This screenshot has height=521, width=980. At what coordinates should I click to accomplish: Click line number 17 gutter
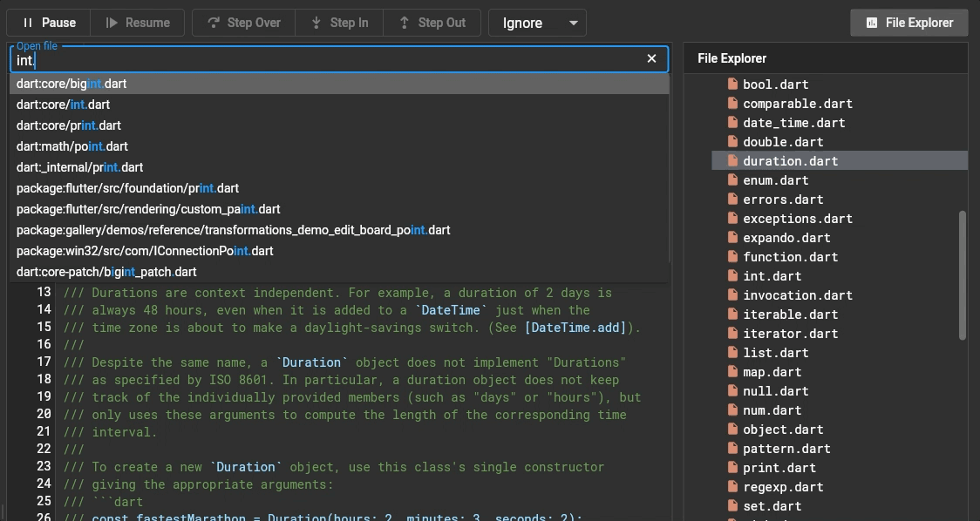(44, 362)
